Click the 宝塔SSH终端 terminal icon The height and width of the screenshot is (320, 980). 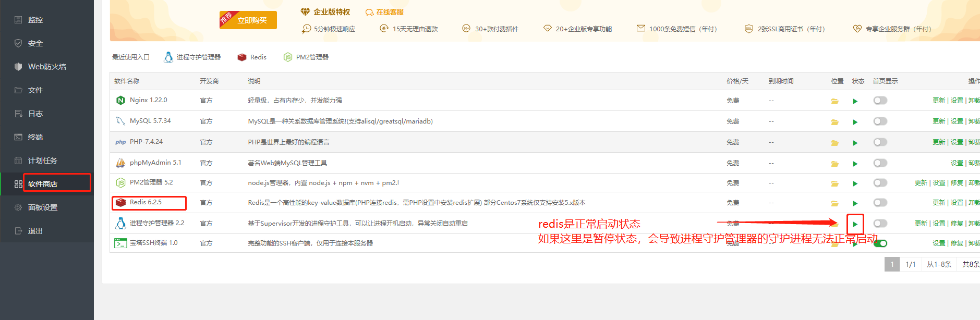[120, 243]
